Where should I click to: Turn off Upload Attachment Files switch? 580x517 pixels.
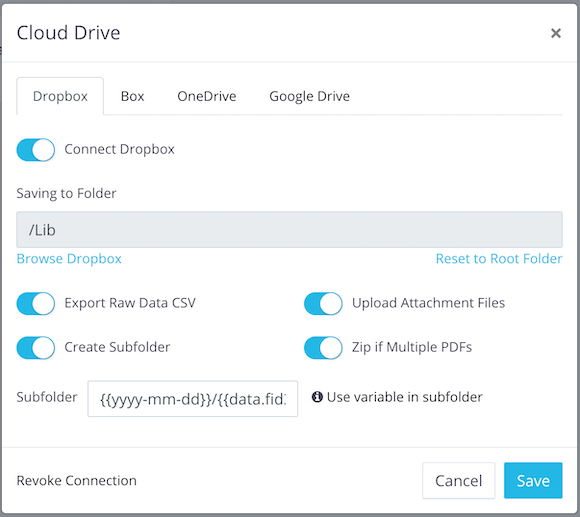pyautogui.click(x=323, y=303)
